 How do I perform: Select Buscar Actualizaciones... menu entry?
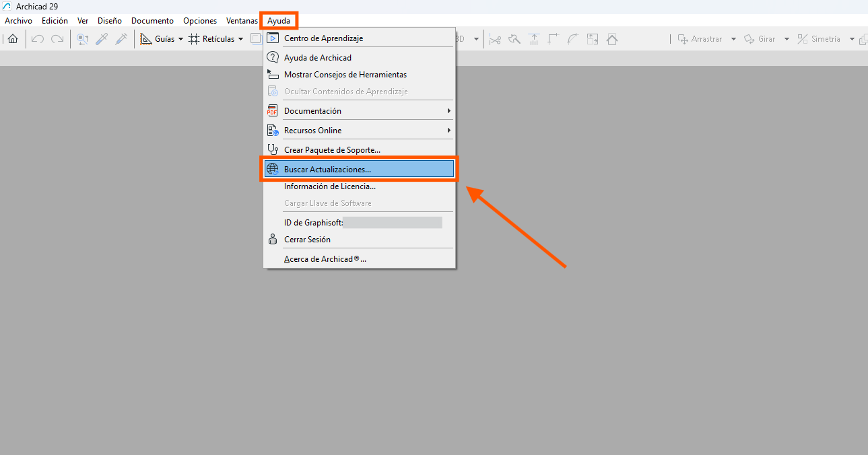click(360, 170)
